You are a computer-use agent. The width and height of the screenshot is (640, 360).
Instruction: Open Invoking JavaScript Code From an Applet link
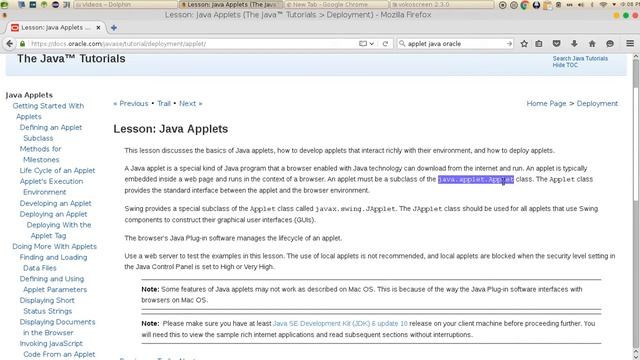tap(57, 349)
